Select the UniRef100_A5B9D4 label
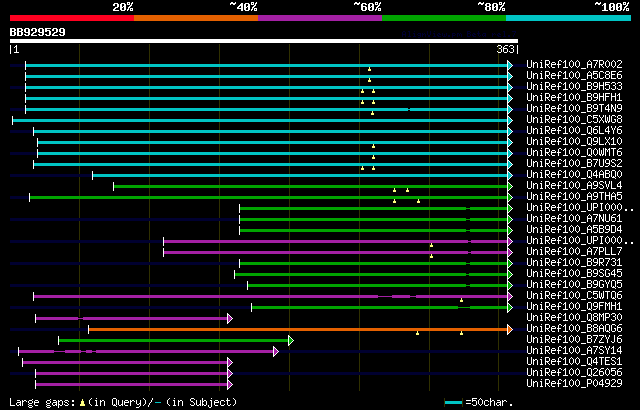The height and width of the screenshot is (410, 640). 574,229
